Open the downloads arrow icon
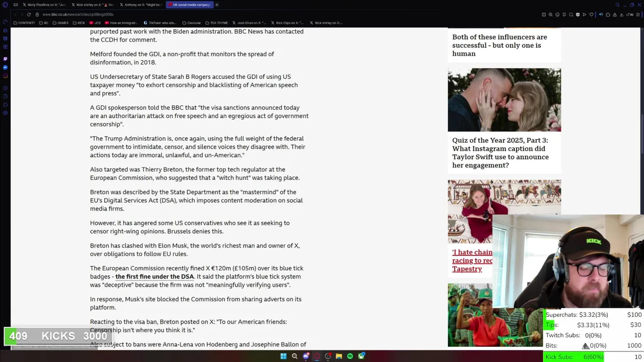 621,15
